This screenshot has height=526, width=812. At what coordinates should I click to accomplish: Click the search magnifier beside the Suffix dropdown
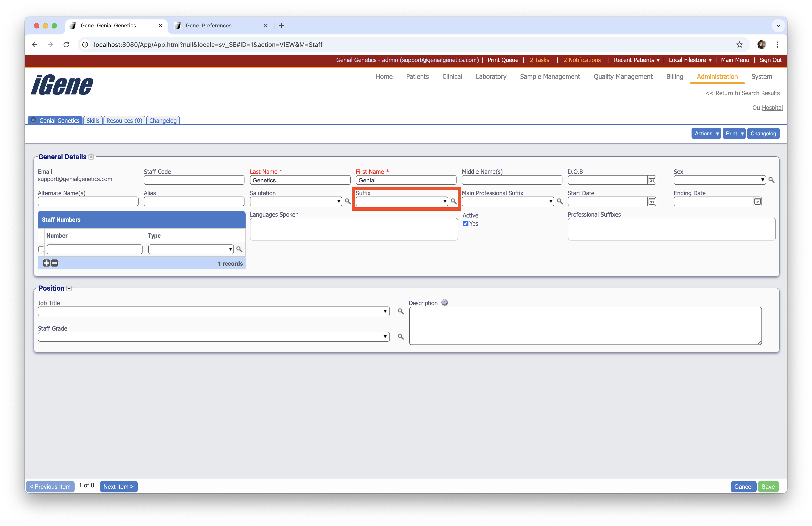pyautogui.click(x=455, y=201)
